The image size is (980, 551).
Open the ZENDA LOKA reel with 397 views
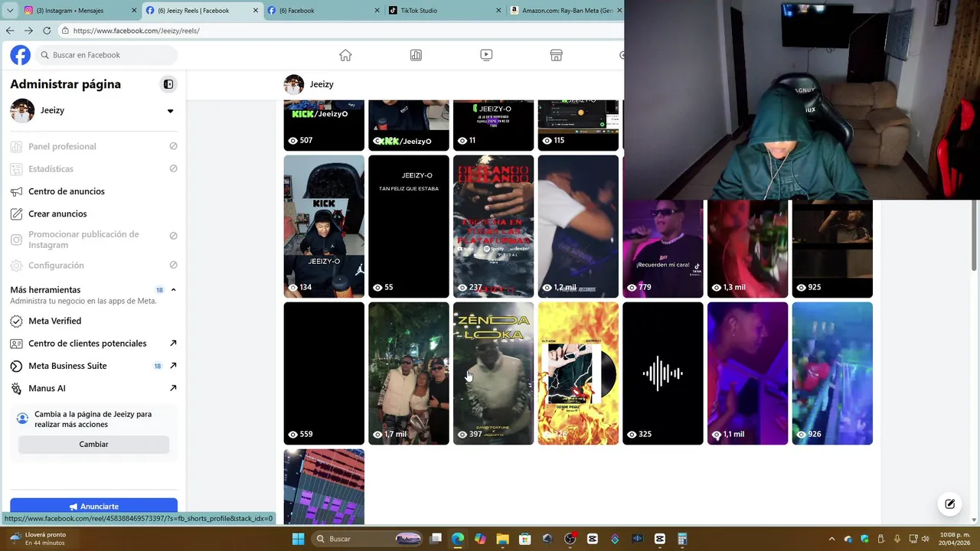493,373
